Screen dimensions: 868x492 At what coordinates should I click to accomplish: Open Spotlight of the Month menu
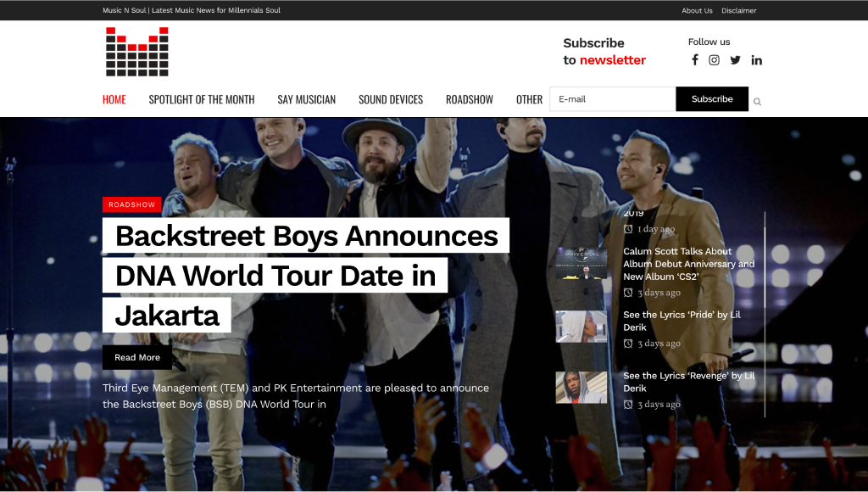pos(202,99)
